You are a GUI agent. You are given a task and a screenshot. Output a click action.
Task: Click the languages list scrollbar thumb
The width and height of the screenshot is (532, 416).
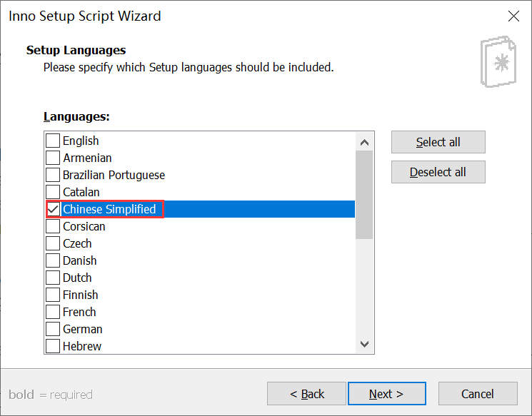tap(364, 195)
